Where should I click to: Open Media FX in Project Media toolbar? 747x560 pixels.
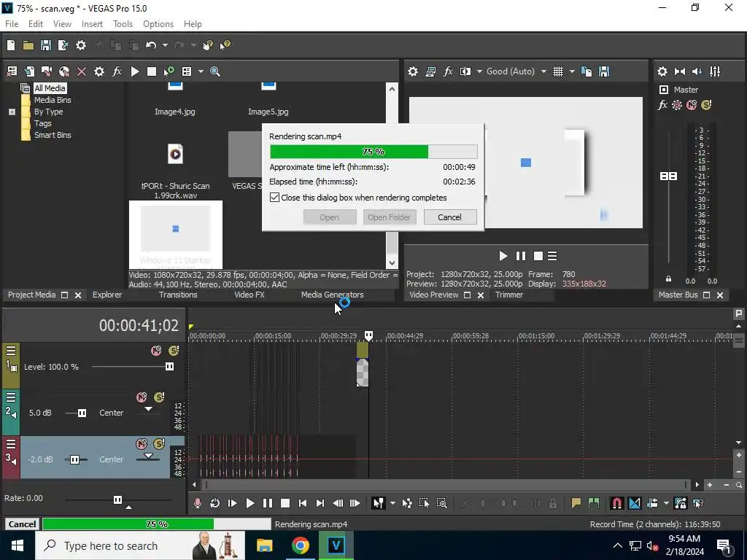(x=117, y=71)
